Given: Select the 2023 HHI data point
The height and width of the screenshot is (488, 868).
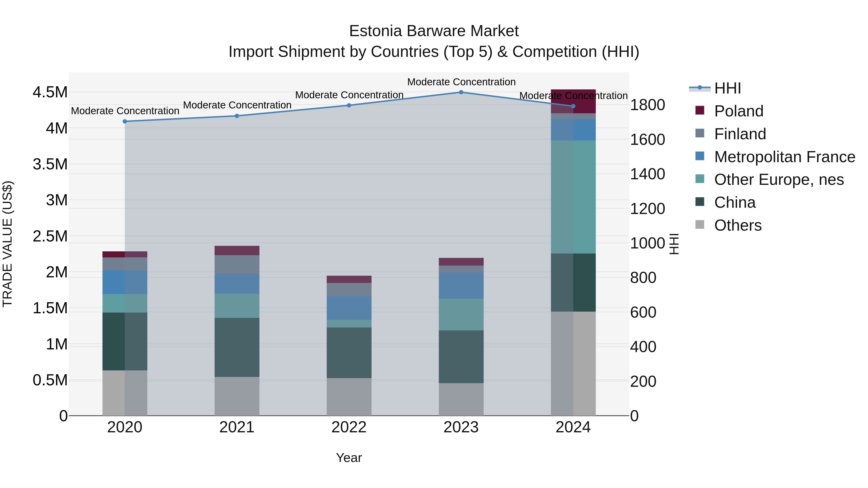Looking at the screenshot, I should 461,92.
